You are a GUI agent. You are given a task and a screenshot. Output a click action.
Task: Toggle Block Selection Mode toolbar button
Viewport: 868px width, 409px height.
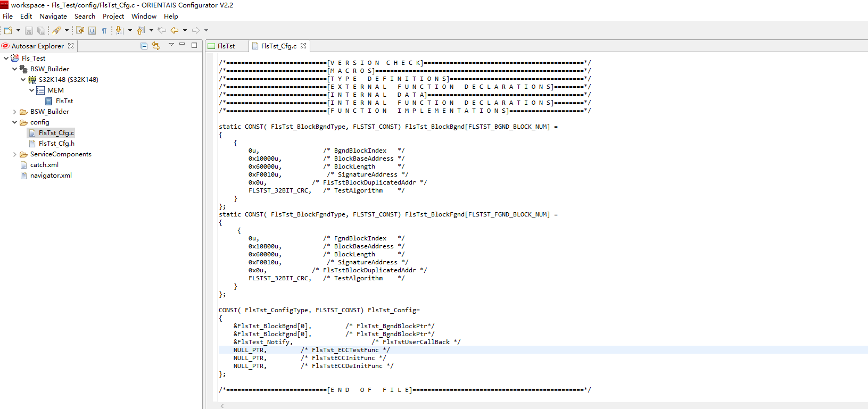(x=92, y=30)
